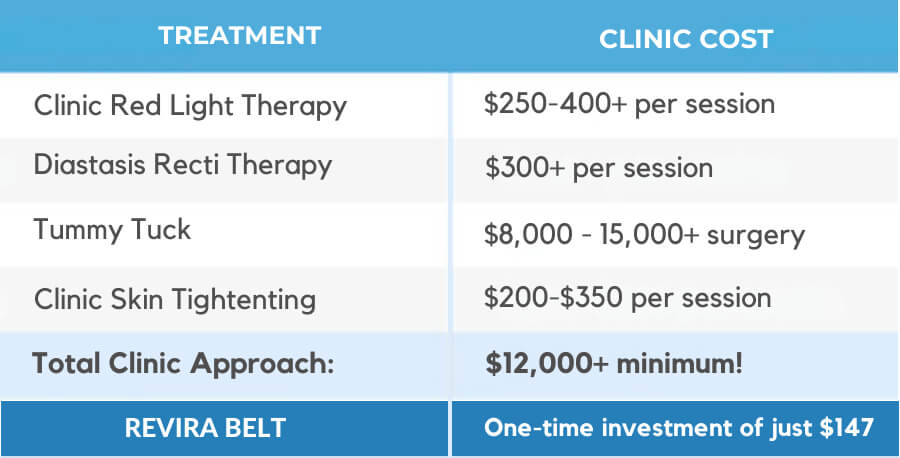Click the CLINIC COST column header
The image size is (900, 458).
(686, 39)
